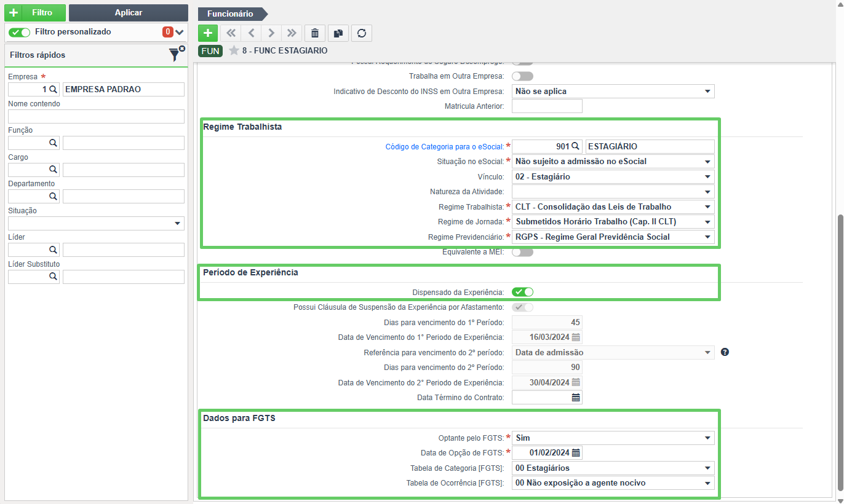This screenshot has width=844, height=504.
Task: Go to last record with double-right arrows
Action: tap(291, 33)
